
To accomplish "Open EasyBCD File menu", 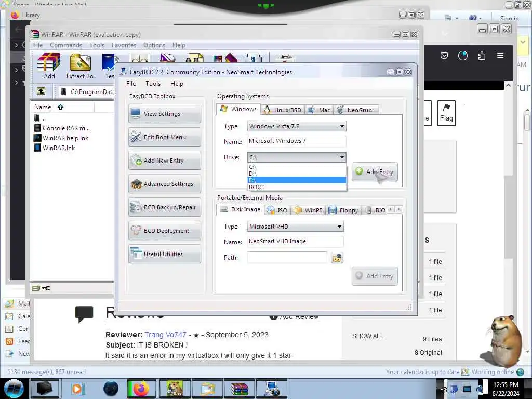I will pyautogui.click(x=130, y=84).
